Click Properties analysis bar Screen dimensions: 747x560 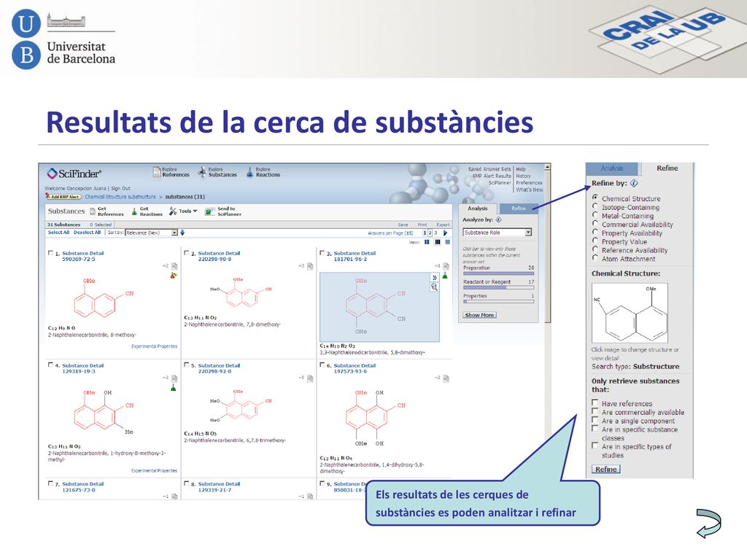click(x=498, y=301)
